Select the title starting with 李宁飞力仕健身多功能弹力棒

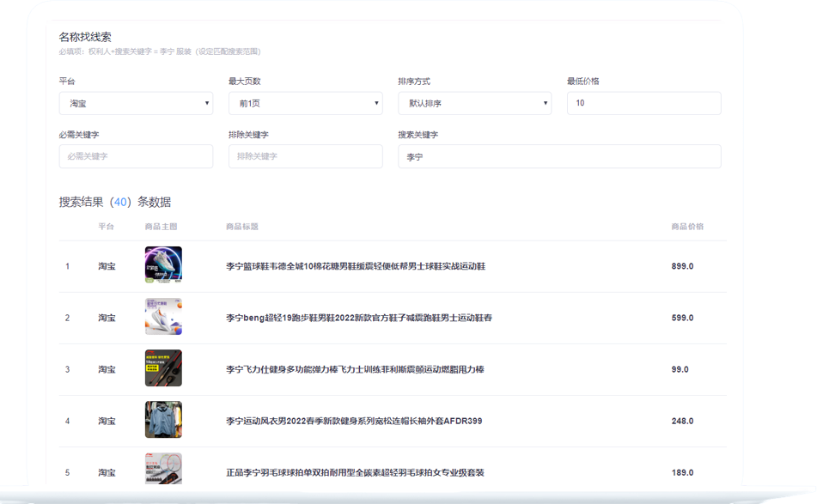[356, 369]
